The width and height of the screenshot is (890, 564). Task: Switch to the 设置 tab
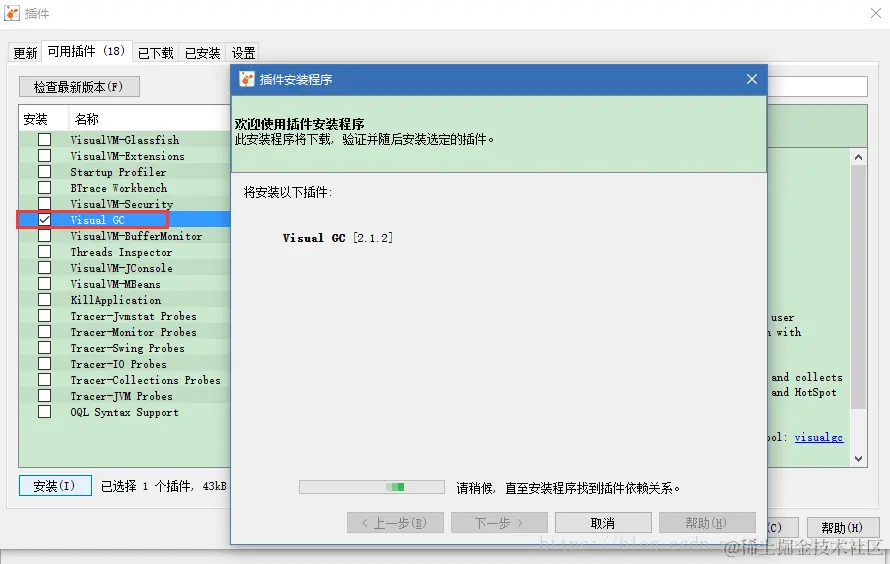243,53
